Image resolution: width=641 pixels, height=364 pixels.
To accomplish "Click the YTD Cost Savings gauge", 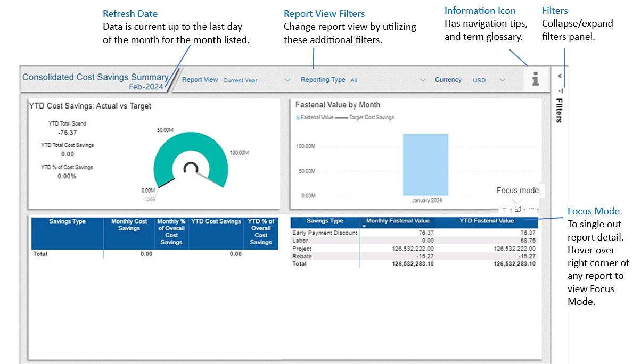I will [191, 165].
